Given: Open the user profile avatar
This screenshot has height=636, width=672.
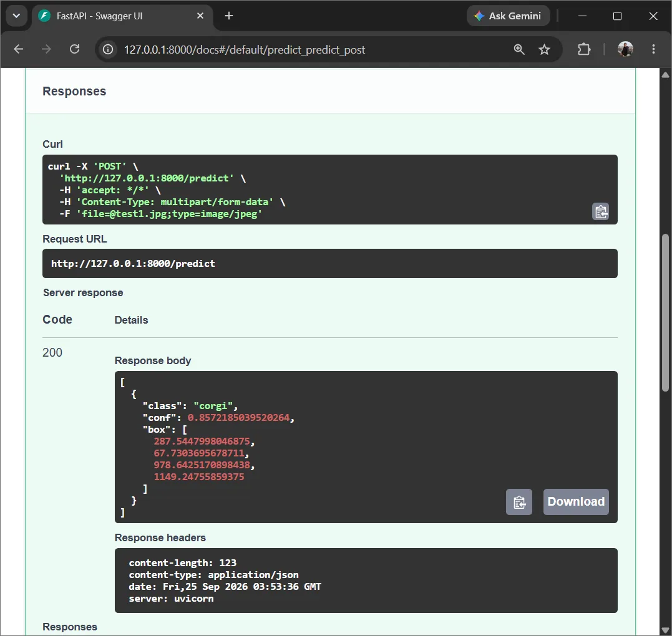Looking at the screenshot, I should 625,49.
